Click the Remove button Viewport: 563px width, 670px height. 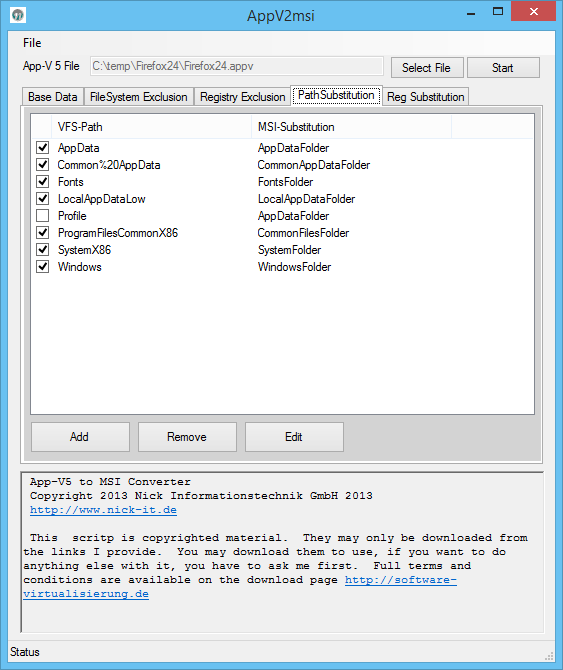(x=187, y=437)
